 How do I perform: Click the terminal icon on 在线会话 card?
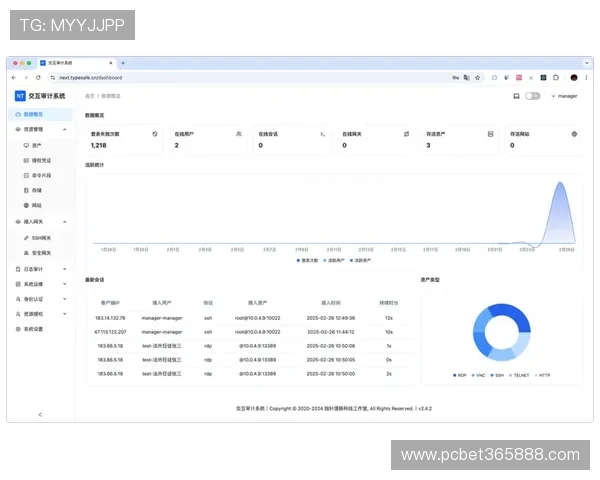tap(322, 133)
